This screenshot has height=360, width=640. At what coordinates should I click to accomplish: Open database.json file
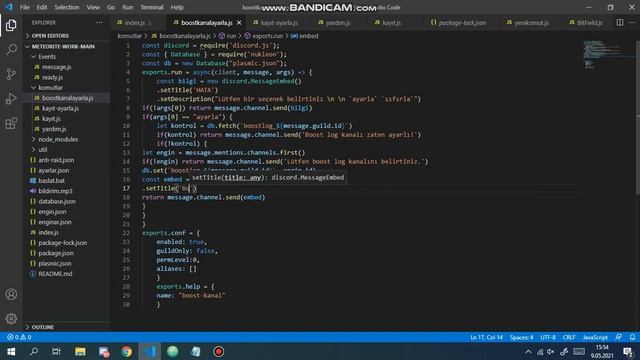pos(57,202)
